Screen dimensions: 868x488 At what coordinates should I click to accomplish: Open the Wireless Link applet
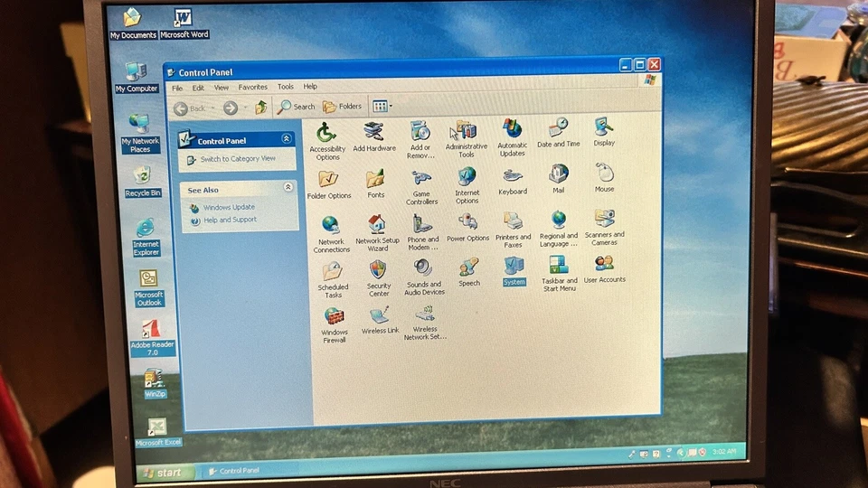[x=380, y=320]
